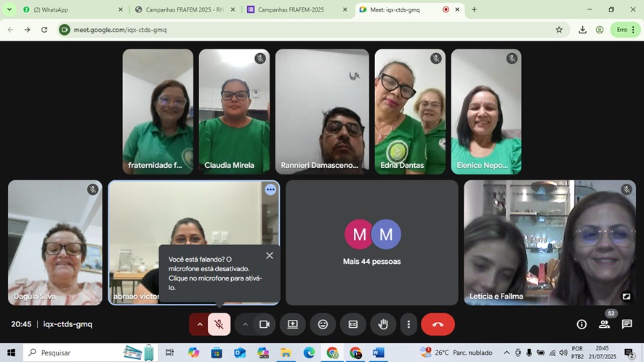Toggle closed captions button
The height and width of the screenshot is (362, 644).
pos(353,324)
